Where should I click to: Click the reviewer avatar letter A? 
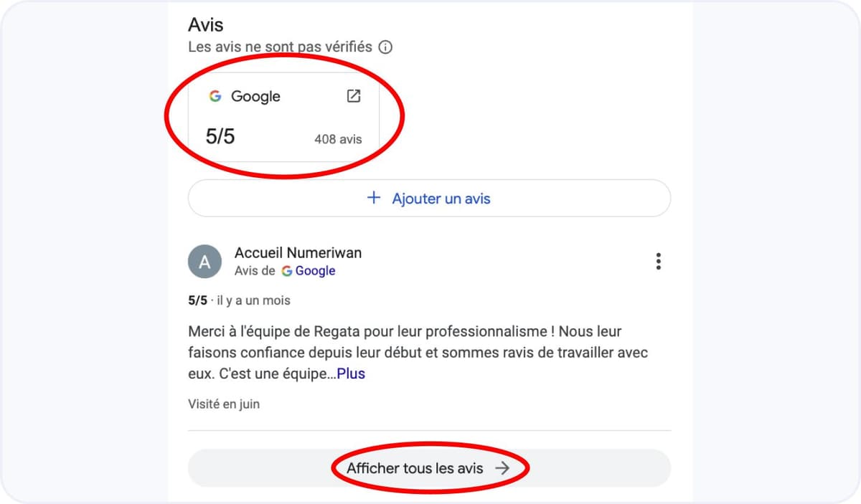204,262
